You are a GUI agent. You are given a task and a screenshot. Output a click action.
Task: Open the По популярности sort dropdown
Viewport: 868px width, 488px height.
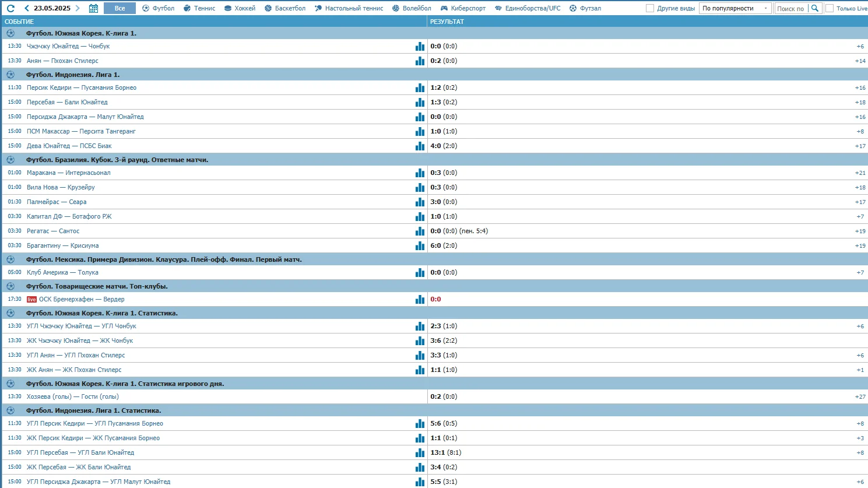[x=735, y=8]
